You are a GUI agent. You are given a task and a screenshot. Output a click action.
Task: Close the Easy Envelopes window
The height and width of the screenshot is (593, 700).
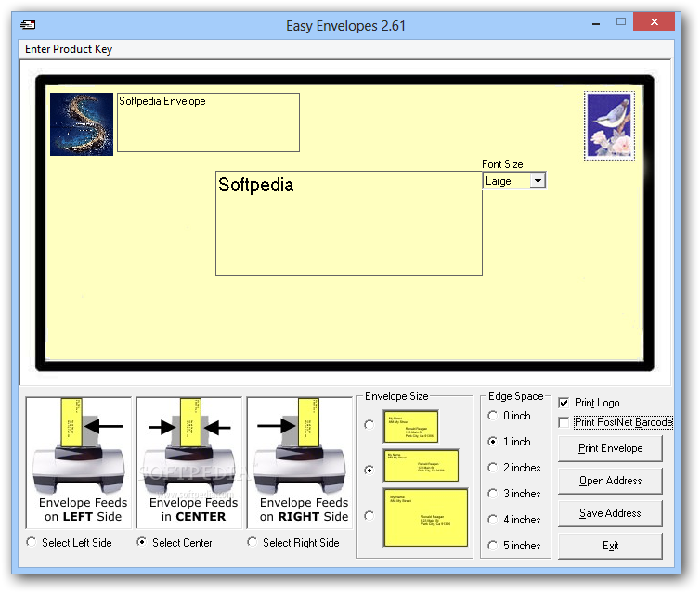click(654, 22)
